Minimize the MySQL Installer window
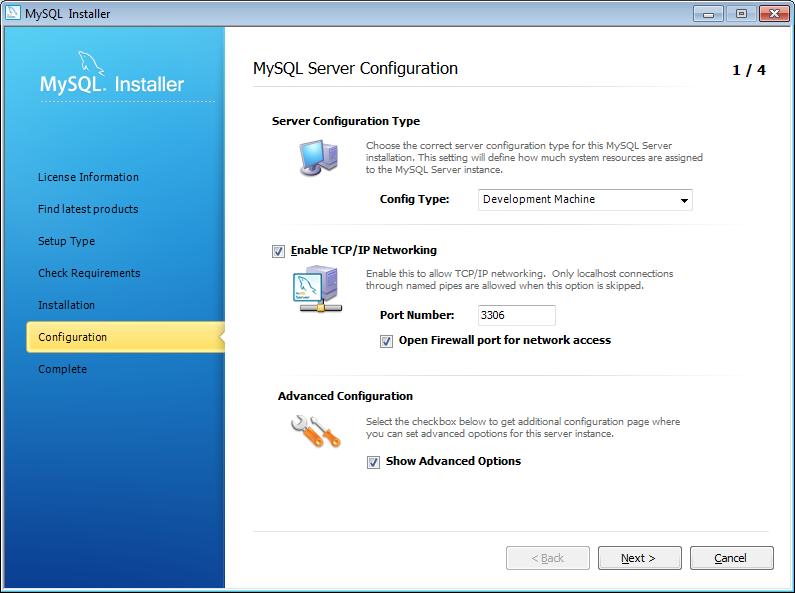795x593 pixels. (x=708, y=14)
